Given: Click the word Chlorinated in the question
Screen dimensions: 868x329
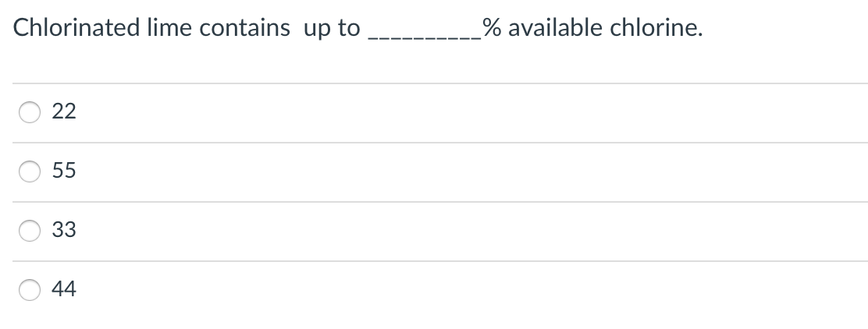Looking at the screenshot, I should coord(76,27).
